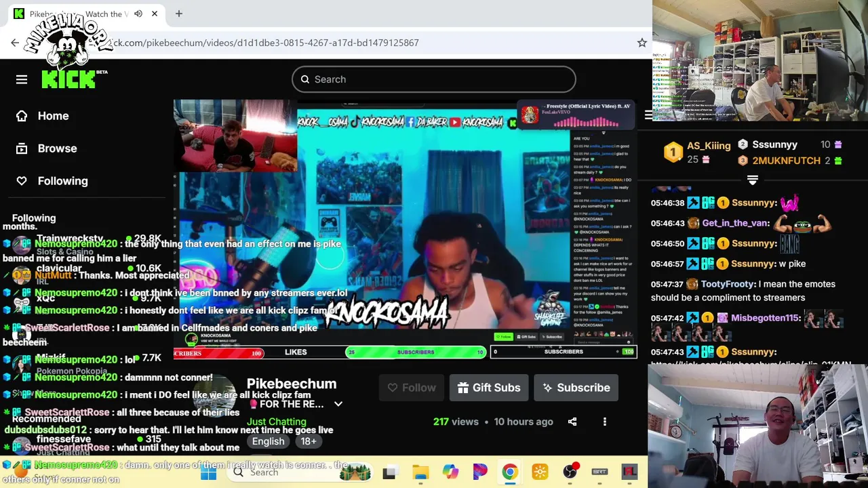Open the pink P app on taskbar
This screenshot has height=488, width=868.
tap(480, 472)
